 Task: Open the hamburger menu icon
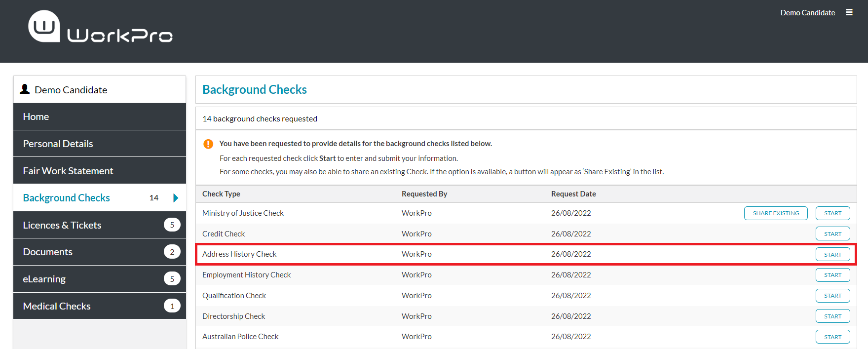[x=849, y=12]
